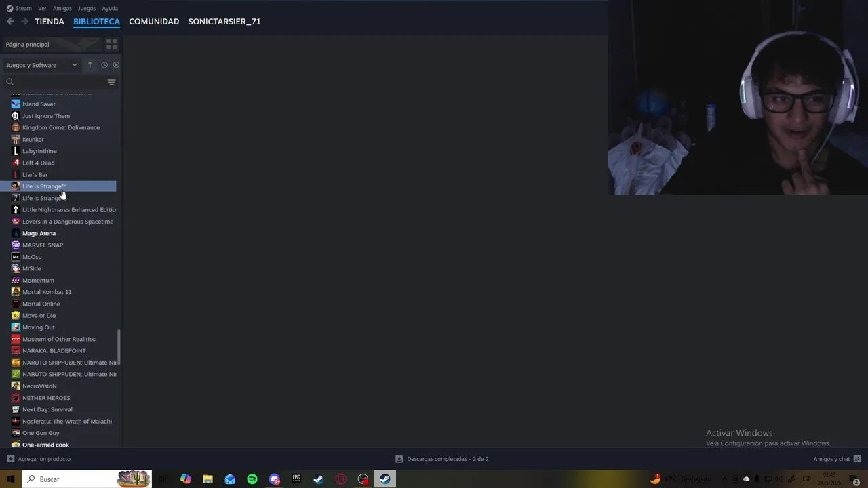Click the Labyrinthine game icon
The image size is (868, 488).
tap(16, 151)
